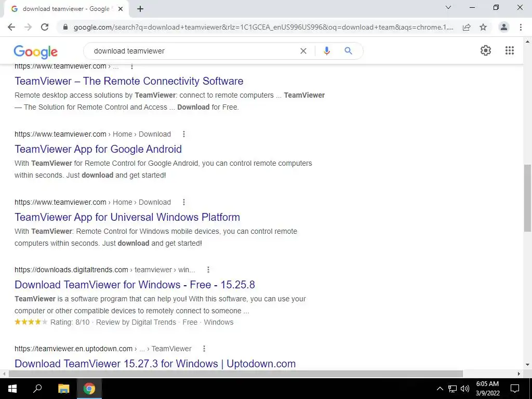Image resolution: width=532 pixels, height=399 pixels.
Task: Click the vertical scrollbar thumb
Action: (x=527, y=198)
